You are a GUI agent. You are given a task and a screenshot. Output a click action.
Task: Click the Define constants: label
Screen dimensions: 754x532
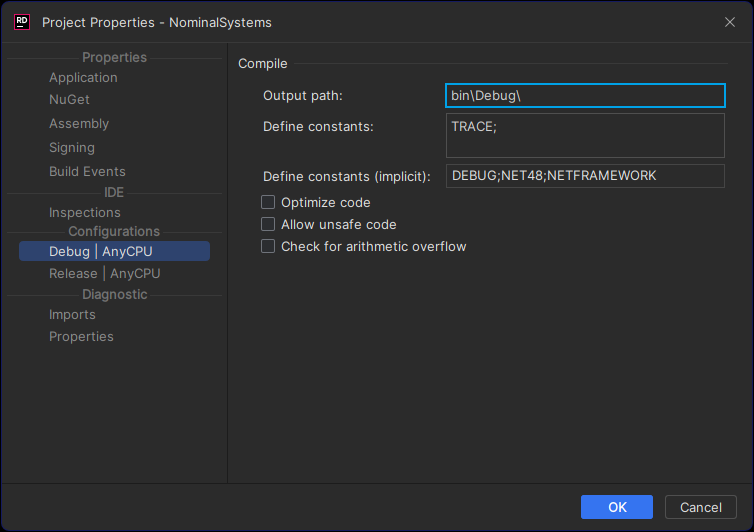pyautogui.click(x=318, y=127)
